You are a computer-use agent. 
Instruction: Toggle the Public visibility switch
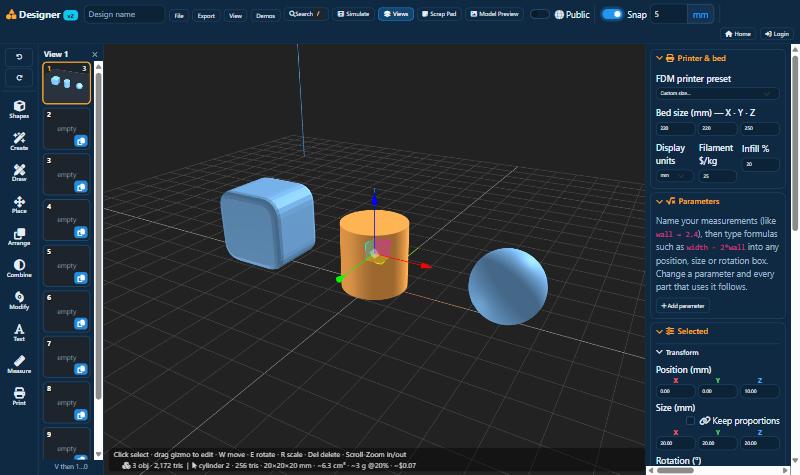tap(539, 14)
